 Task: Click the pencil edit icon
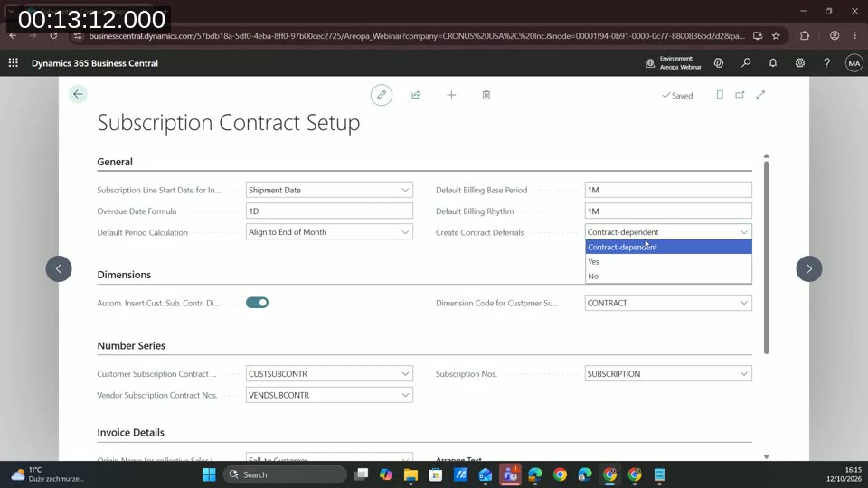[x=382, y=95]
